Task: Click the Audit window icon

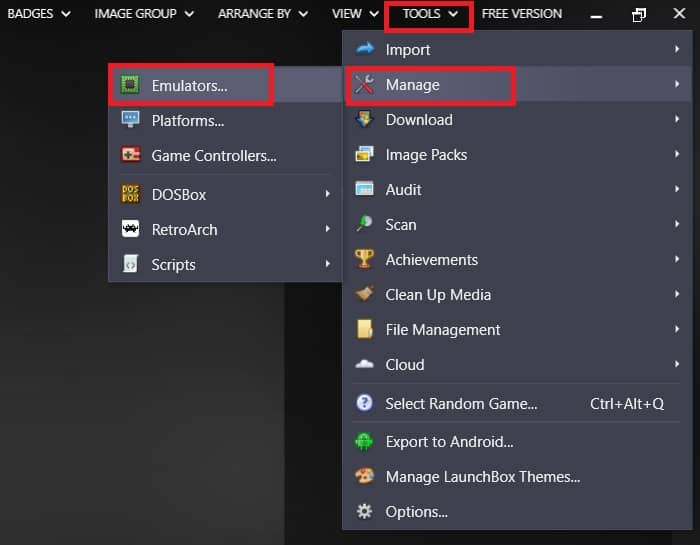Action: 364,189
